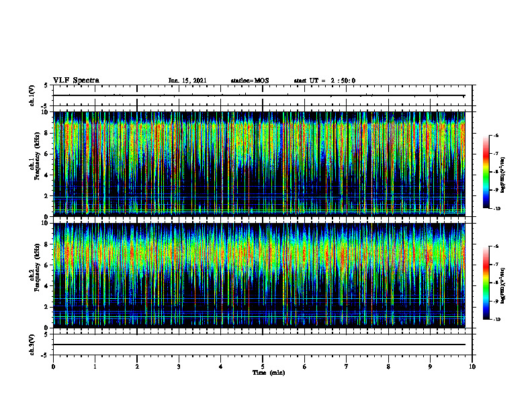The image size is (532, 411).
Task: Click time axis tick label "1"
Action: [95, 367]
